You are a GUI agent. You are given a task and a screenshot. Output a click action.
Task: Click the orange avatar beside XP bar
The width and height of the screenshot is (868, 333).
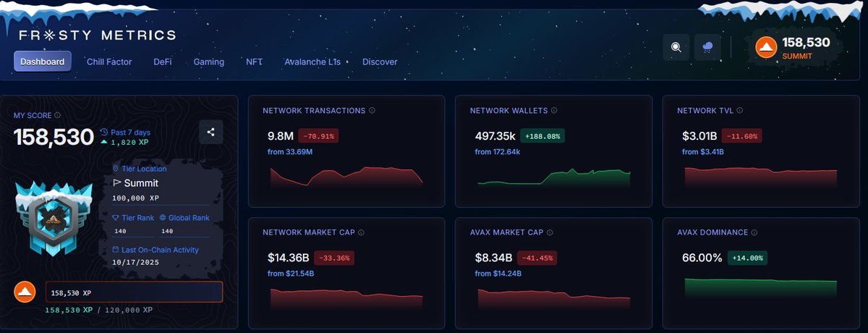click(x=24, y=292)
